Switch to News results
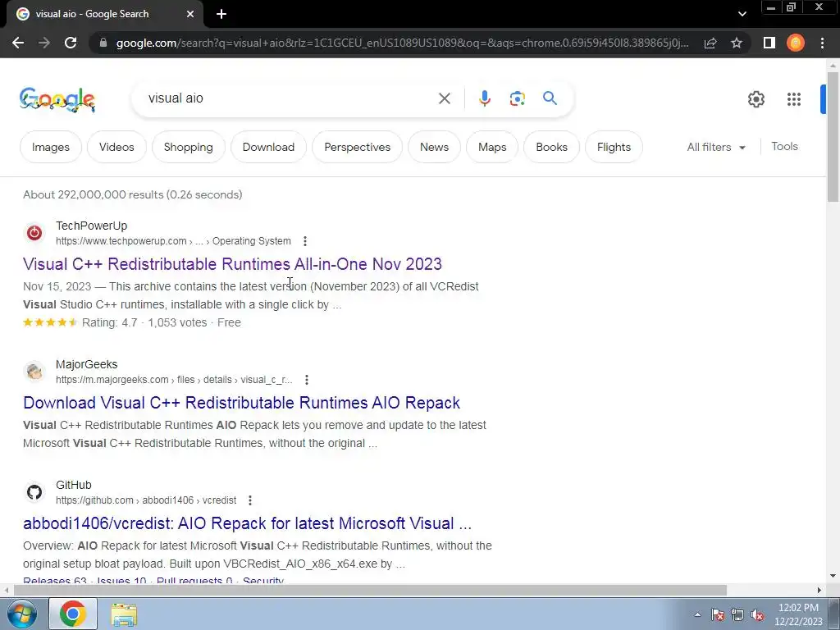The width and height of the screenshot is (840, 630). tap(435, 147)
